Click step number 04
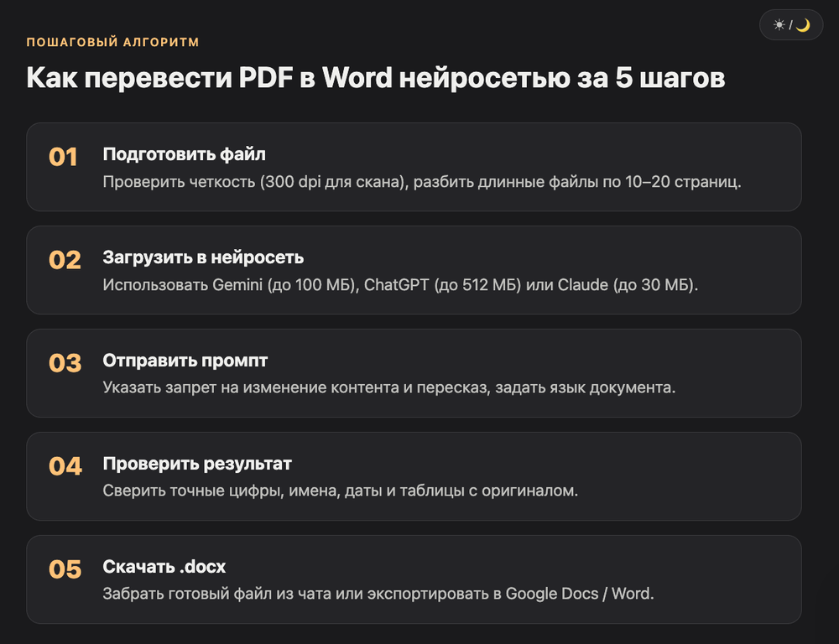This screenshot has width=839, height=644. (65, 466)
